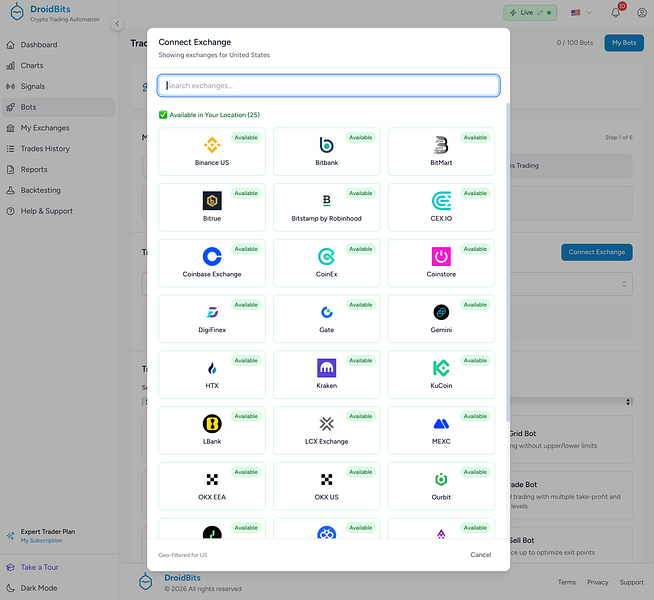Open Trades History in the sidebar
Image resolution: width=654 pixels, height=600 pixels.
pos(58,149)
